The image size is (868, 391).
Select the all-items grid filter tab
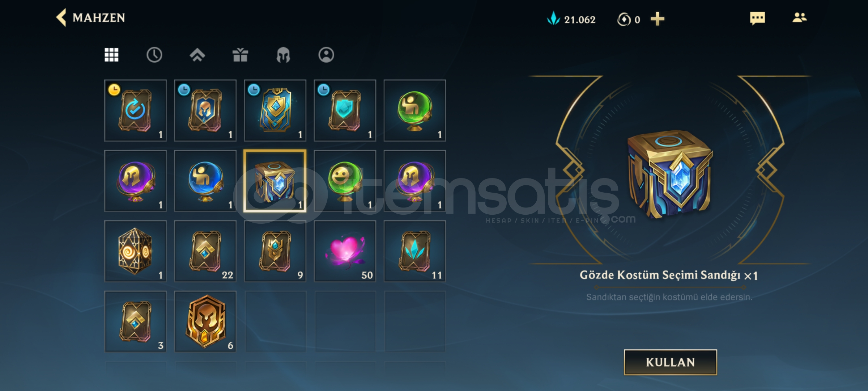[x=111, y=55]
